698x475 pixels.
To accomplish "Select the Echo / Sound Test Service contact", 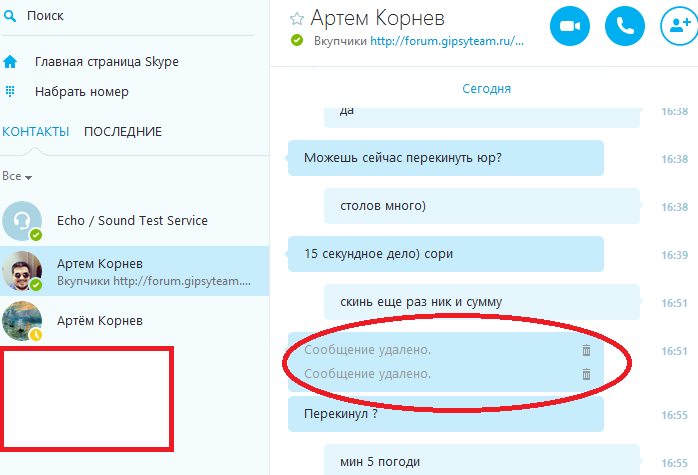I will [x=134, y=221].
